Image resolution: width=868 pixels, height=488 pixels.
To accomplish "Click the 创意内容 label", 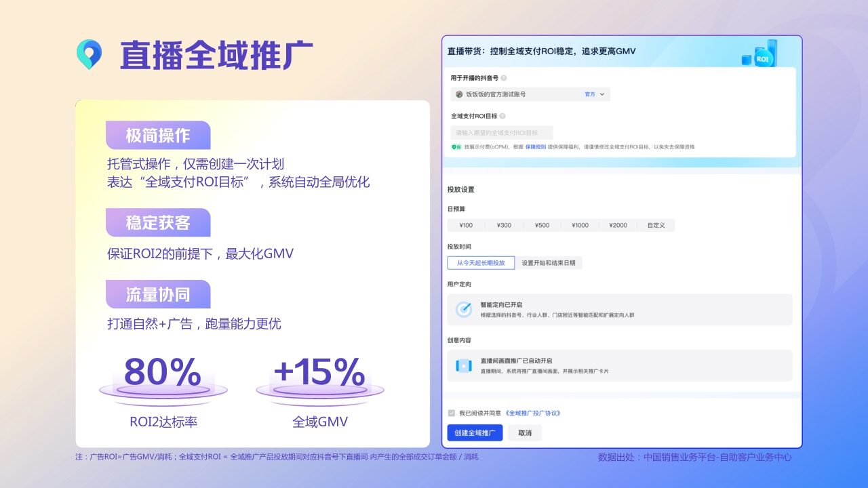I will pos(459,340).
